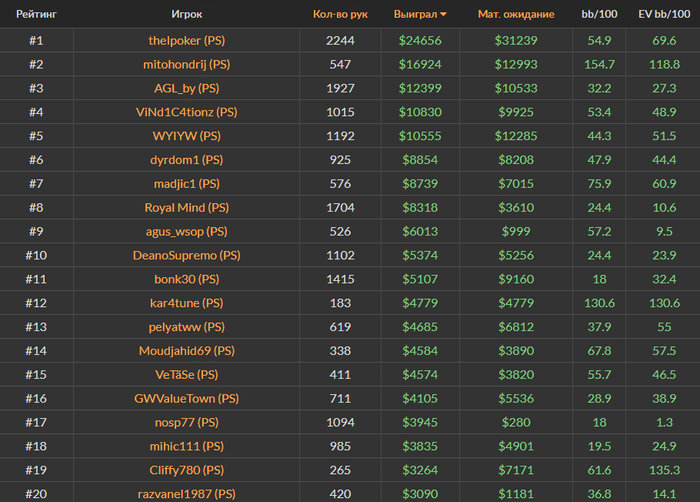View dyrdom1 (PS) player page
This screenshot has width=700, height=502.
pos(186,160)
